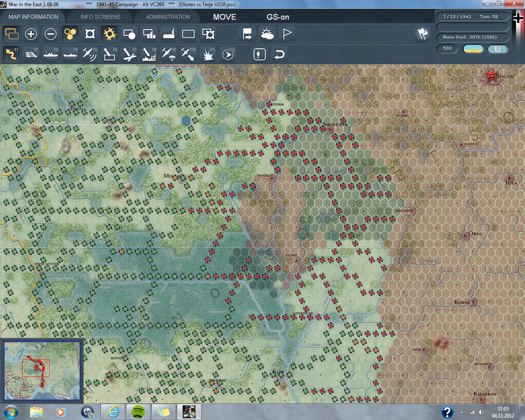Open the Windows Start menu
The image size is (525, 420).
click(11, 412)
